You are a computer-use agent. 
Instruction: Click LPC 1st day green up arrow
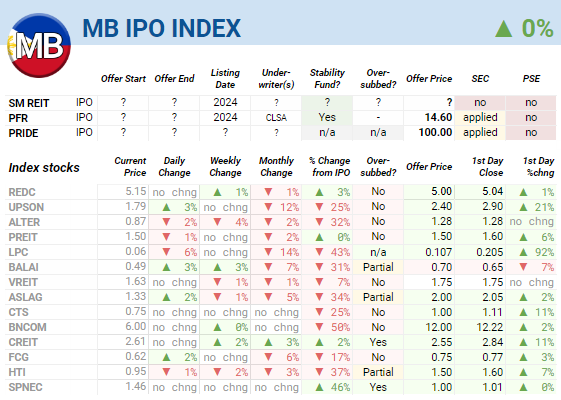coord(523,253)
